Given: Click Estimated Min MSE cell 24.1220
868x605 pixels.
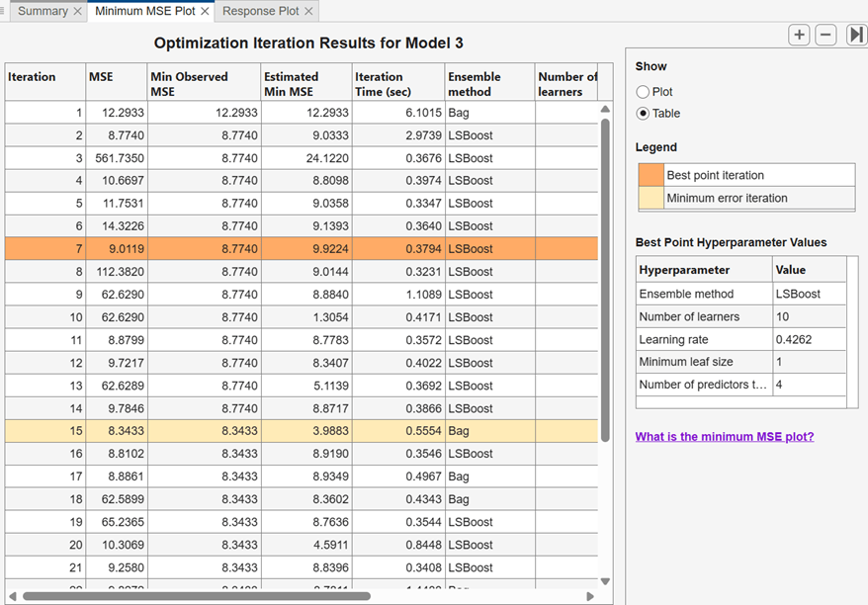Looking at the screenshot, I should (x=306, y=158).
